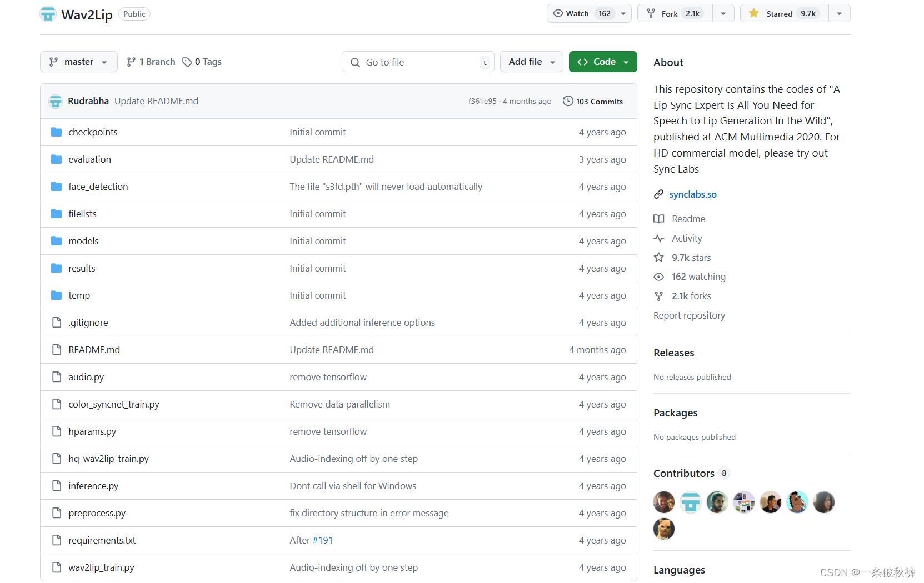Open the first contributor avatar

point(664,502)
